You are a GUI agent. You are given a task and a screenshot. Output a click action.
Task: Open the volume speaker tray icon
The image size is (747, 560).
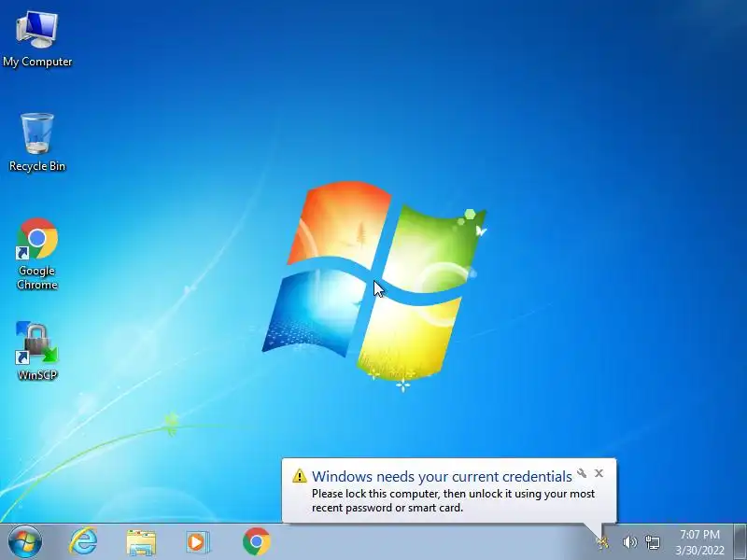pos(629,542)
